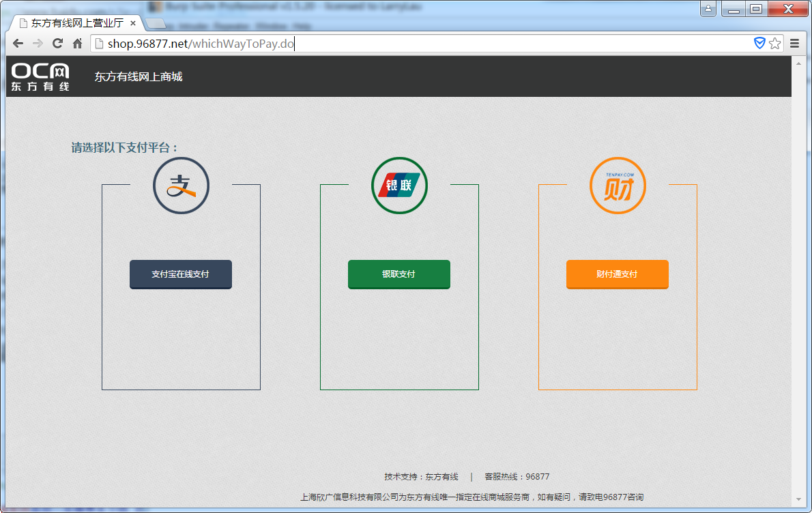Screen dimensions: 812x513
Task: Bookmark this page with the star icon
Action: [x=774, y=44]
